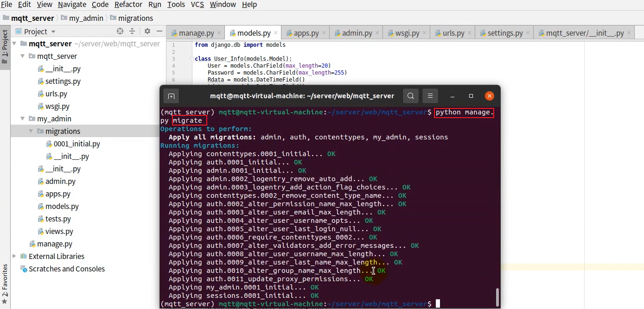Close the manage.py tab
The height and width of the screenshot is (309, 644).
219,33
